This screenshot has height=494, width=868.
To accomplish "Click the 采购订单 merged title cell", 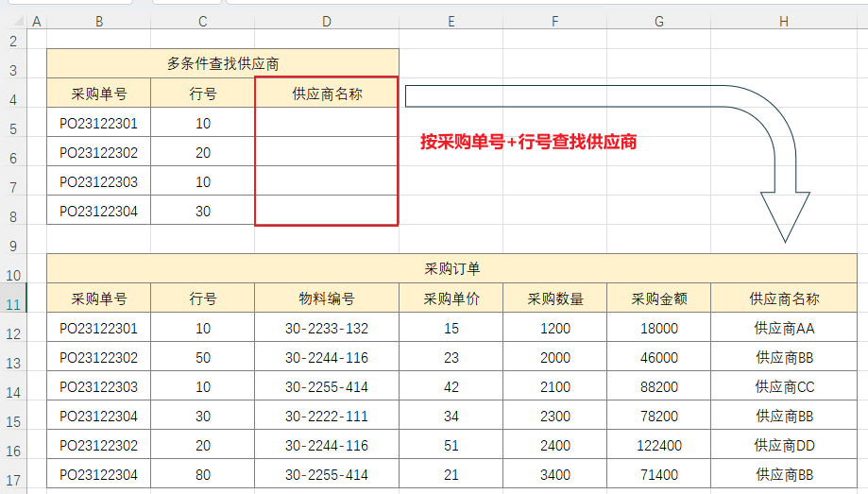I will [x=451, y=268].
